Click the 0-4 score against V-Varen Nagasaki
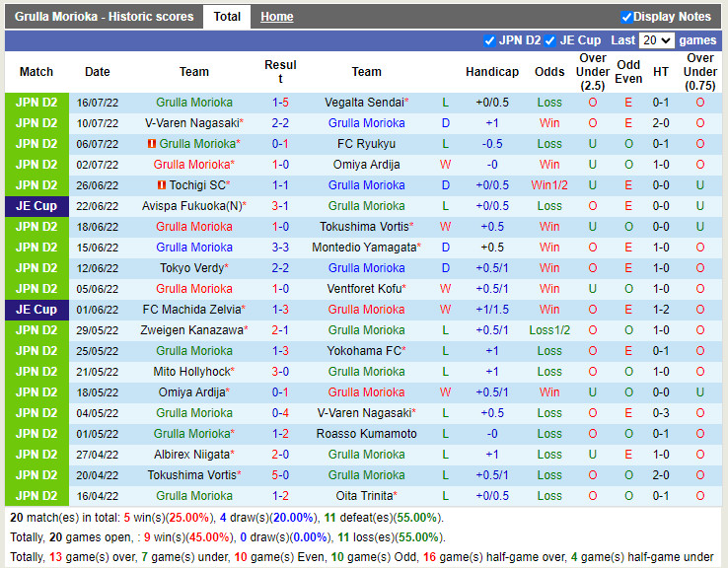The width and height of the screenshot is (728, 568). tap(280, 413)
